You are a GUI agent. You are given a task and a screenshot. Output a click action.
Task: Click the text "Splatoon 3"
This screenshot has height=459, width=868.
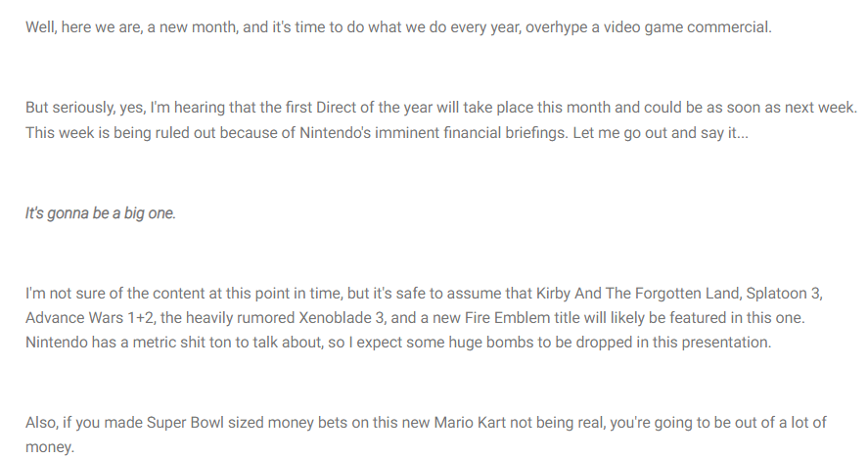tap(784, 293)
